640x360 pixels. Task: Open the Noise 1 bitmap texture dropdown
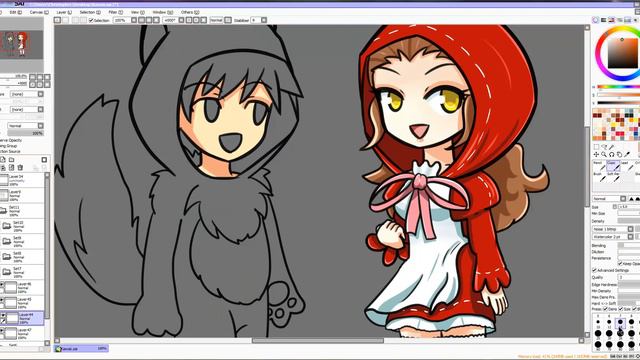(x=613, y=229)
